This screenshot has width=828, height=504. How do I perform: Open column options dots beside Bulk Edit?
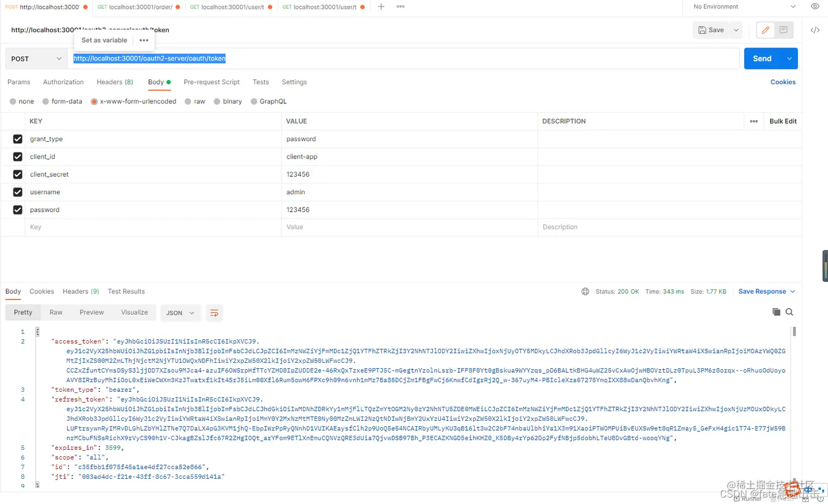(754, 121)
